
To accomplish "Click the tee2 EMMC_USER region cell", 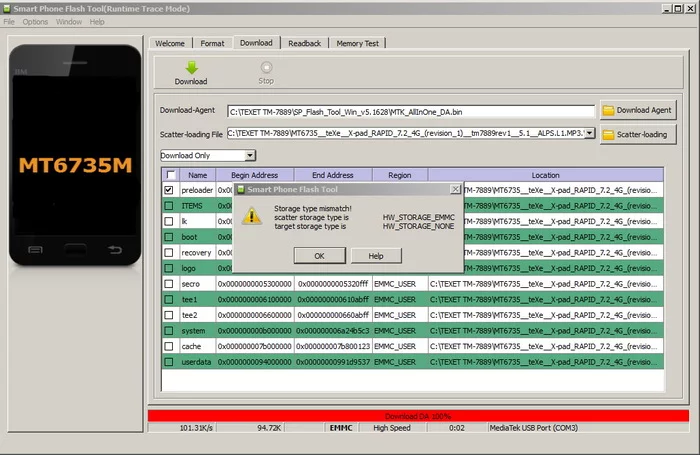I will click(400, 315).
